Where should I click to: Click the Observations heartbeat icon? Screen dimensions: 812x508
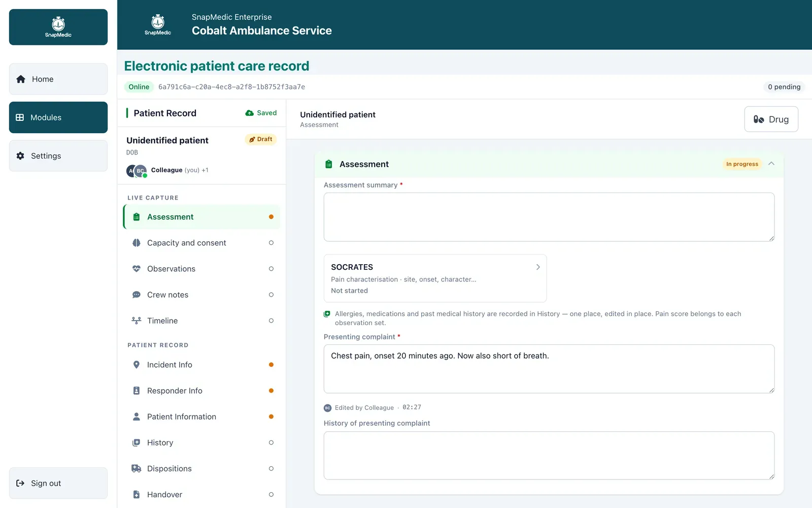[x=137, y=269]
